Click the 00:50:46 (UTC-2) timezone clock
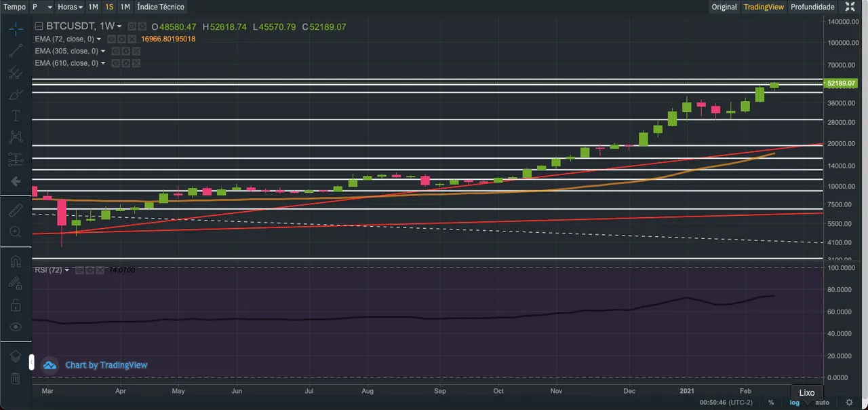This screenshot has height=410, width=868. click(728, 403)
